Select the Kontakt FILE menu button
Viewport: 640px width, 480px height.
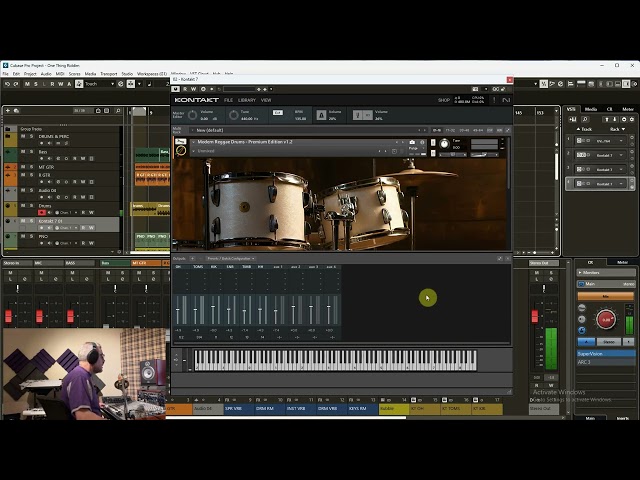228,100
